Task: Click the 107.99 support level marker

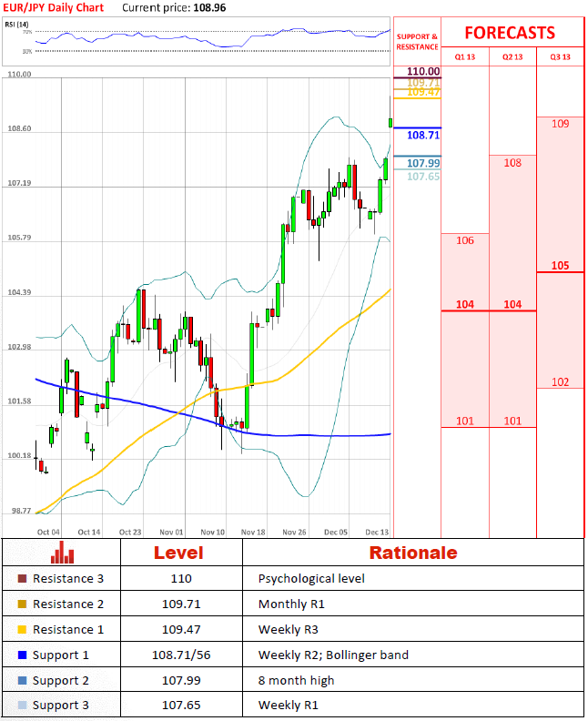Action: coord(423,163)
